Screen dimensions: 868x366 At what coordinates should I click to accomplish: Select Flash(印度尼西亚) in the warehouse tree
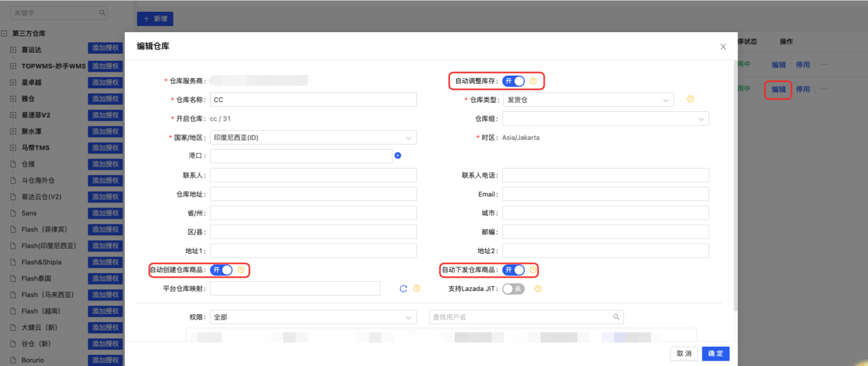[49, 246]
